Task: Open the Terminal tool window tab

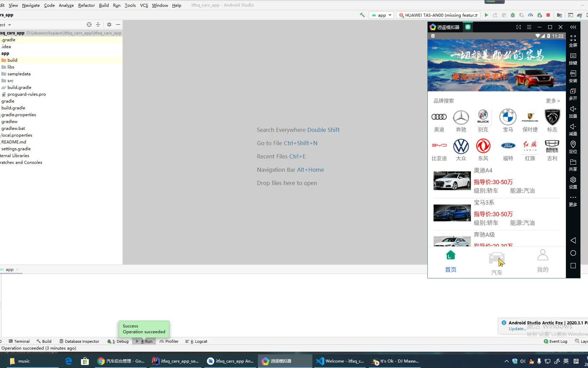Action: tap(19, 341)
